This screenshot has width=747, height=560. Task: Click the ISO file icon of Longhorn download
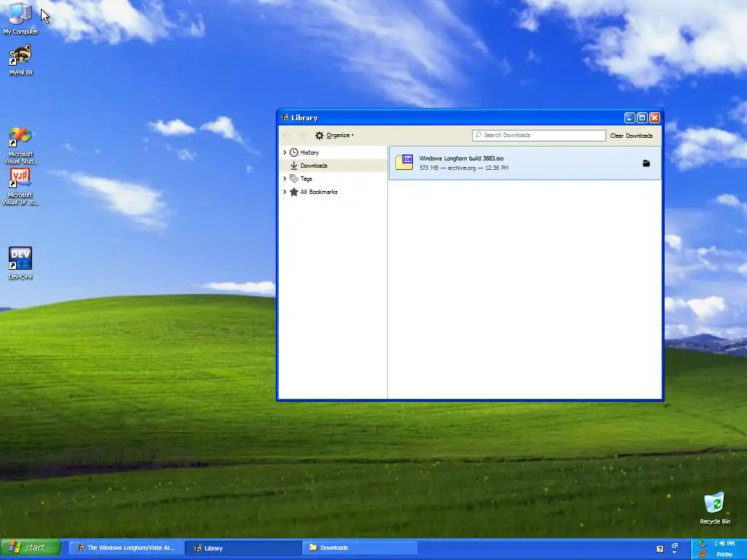(x=404, y=163)
